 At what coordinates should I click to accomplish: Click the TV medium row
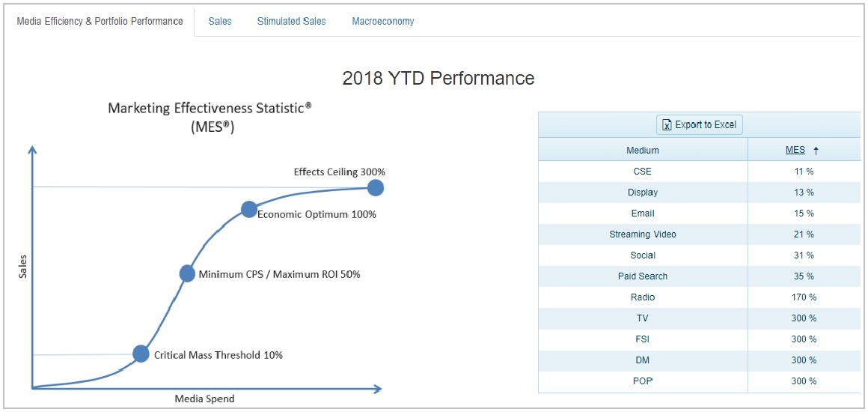[700, 318]
